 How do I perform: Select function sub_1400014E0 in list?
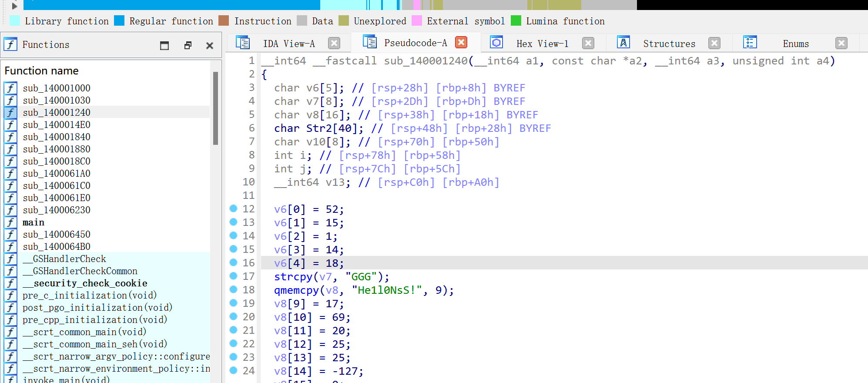(57, 124)
